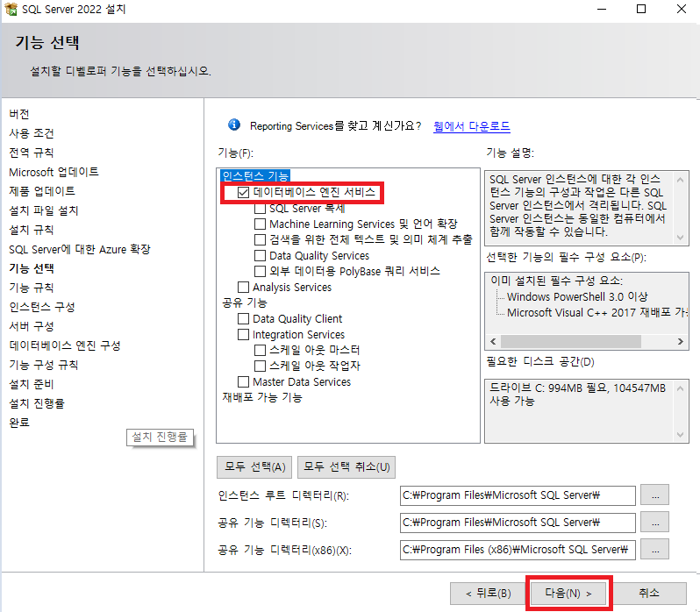The width and height of the screenshot is (700, 612).
Task: Click the Windows PowerShell 3.0 이상 prerequisite
Action: (577, 297)
